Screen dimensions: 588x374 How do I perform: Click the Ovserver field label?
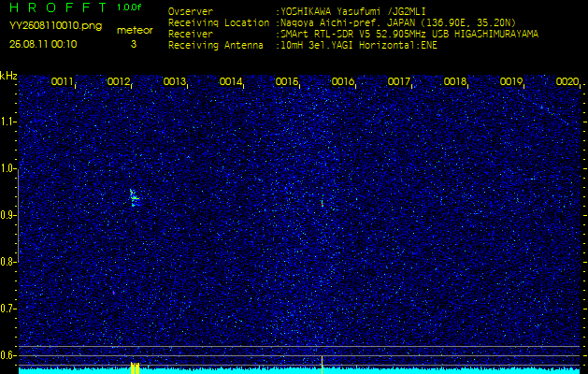point(191,12)
